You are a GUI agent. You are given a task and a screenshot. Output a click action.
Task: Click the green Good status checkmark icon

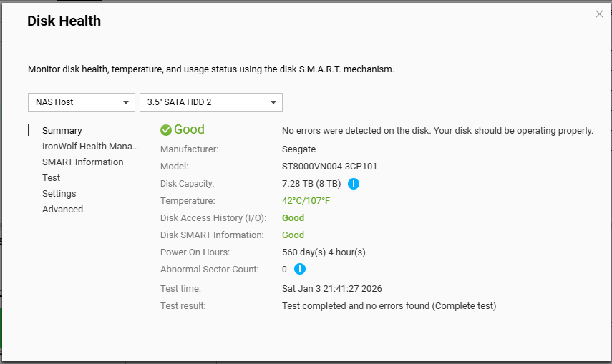click(166, 130)
